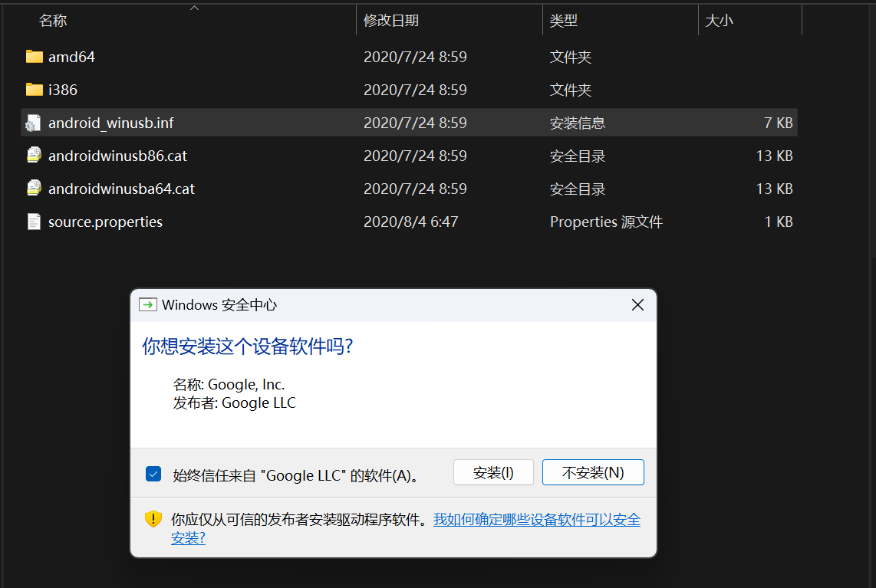Sort files by 类型 column header
Screen dimensions: 876x588
pos(564,21)
